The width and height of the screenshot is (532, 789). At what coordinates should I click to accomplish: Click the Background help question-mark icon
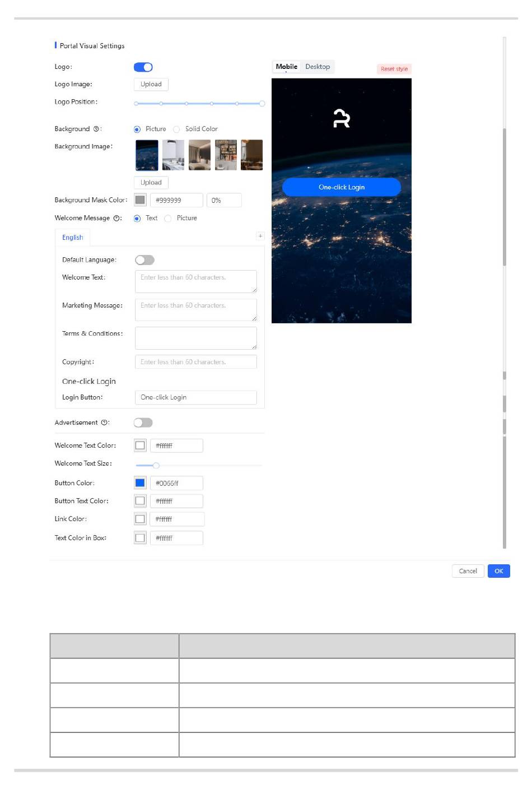[96, 129]
